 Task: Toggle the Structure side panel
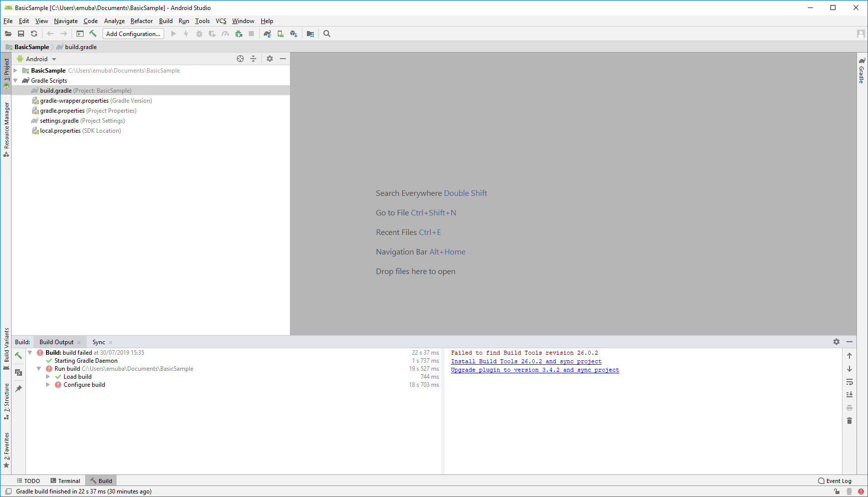point(7,402)
